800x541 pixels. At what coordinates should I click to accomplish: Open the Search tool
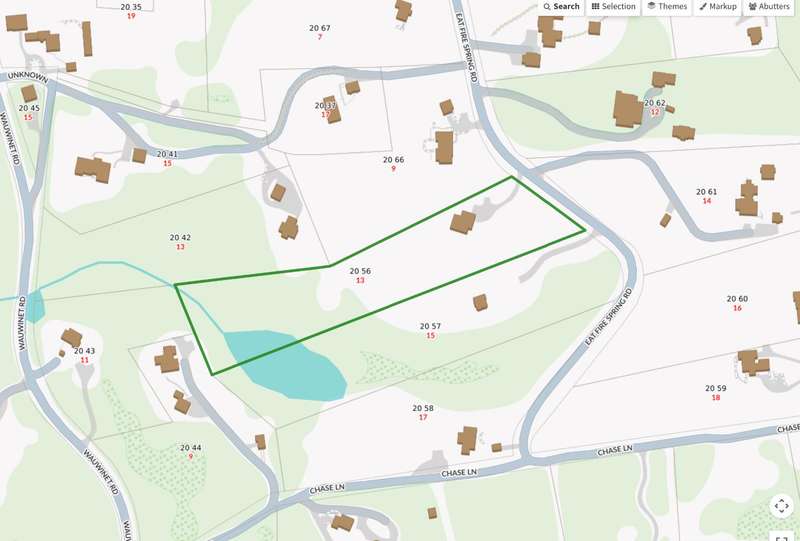pos(561,7)
